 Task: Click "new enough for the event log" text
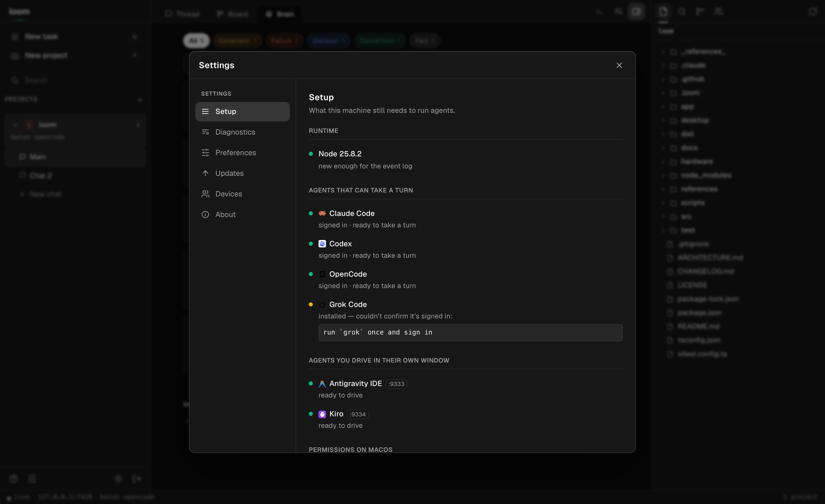tap(365, 166)
